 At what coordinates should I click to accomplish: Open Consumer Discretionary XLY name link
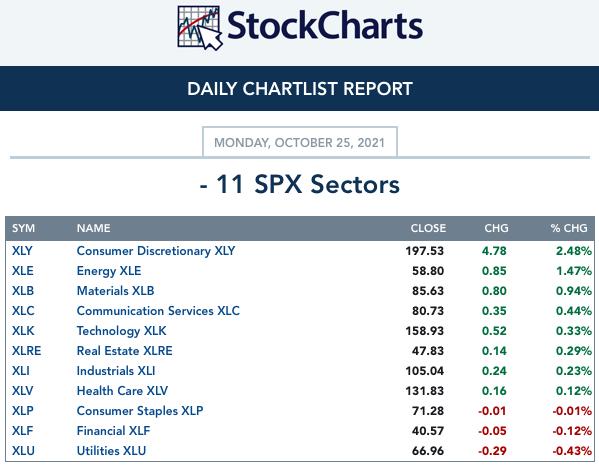coord(156,251)
